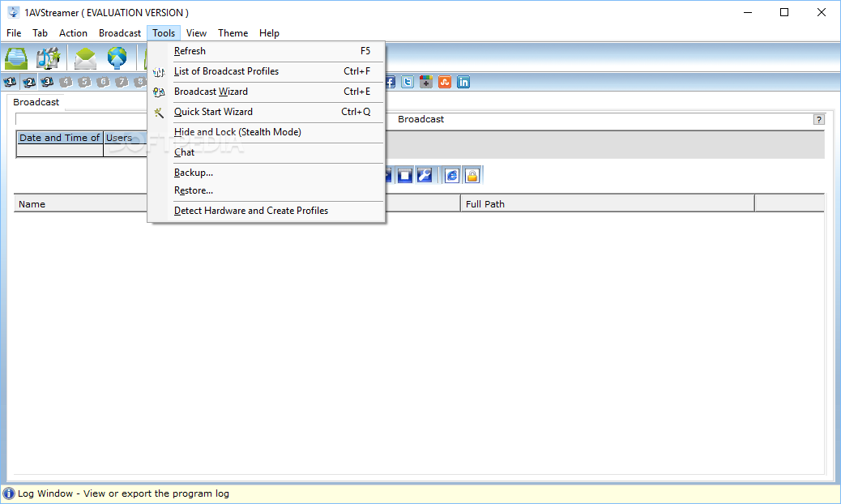
Task: Open the File menu
Action: click(x=14, y=33)
